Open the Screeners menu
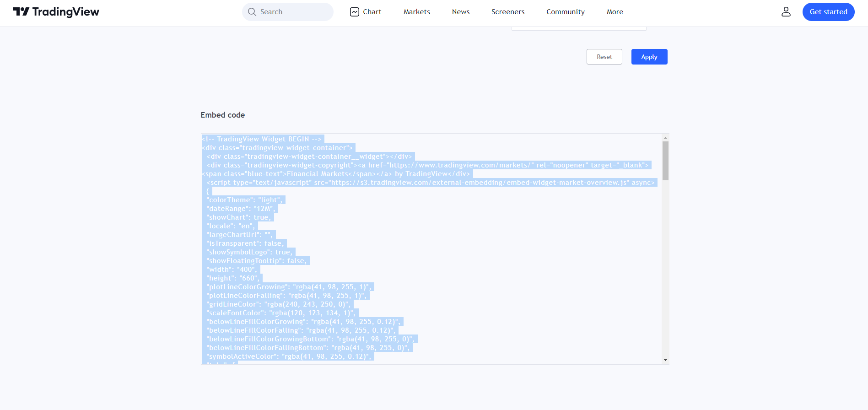This screenshot has height=410, width=868. pyautogui.click(x=507, y=12)
